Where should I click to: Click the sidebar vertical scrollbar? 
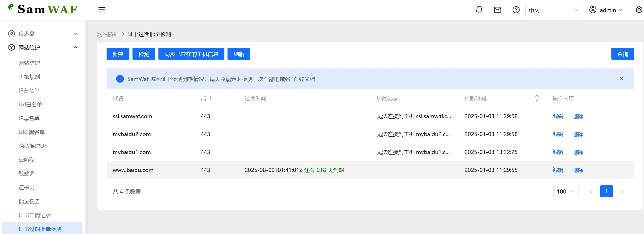pos(87,127)
